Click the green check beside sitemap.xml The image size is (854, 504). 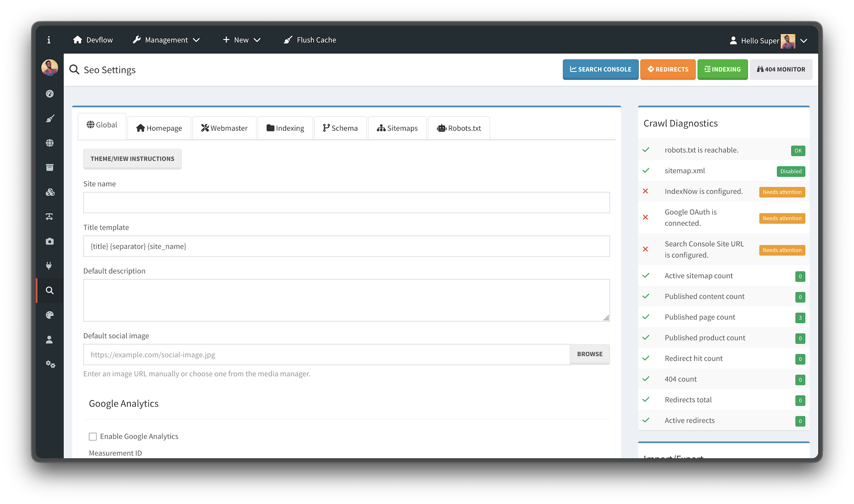point(646,170)
